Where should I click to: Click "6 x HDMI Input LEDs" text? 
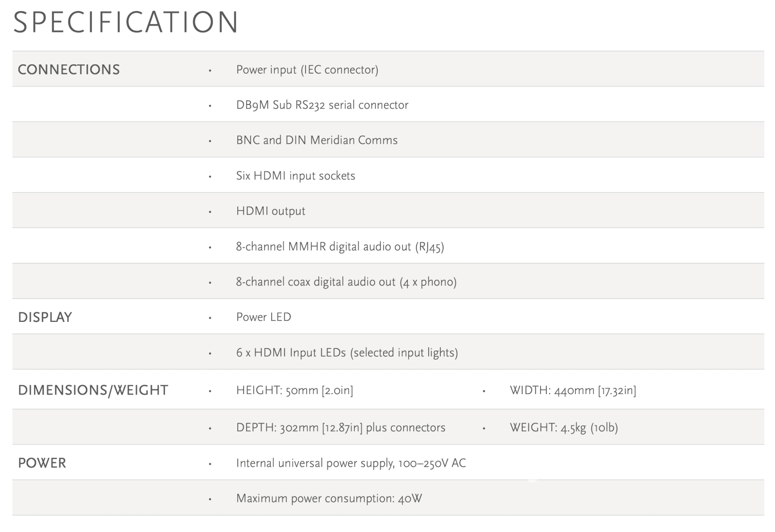pos(347,352)
